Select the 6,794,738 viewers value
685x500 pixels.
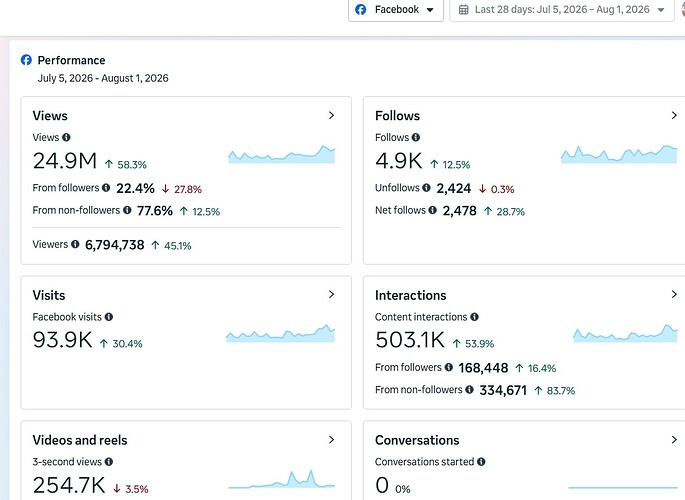tap(114, 245)
